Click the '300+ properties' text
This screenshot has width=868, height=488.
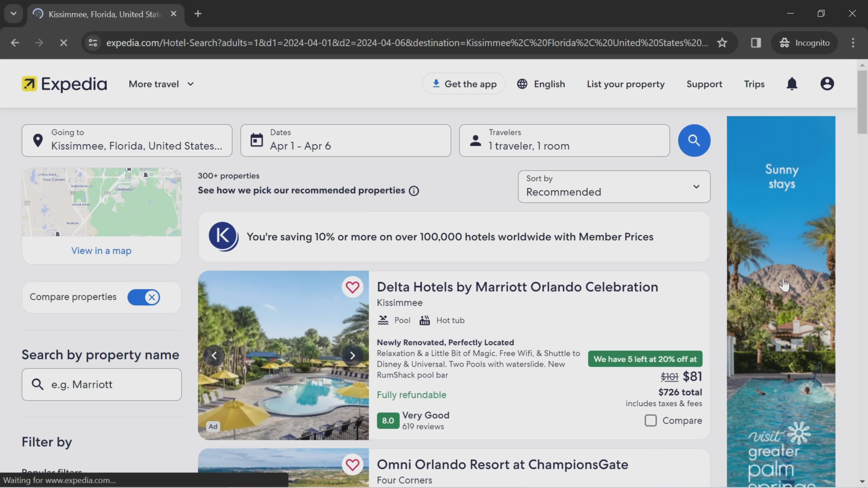229,176
